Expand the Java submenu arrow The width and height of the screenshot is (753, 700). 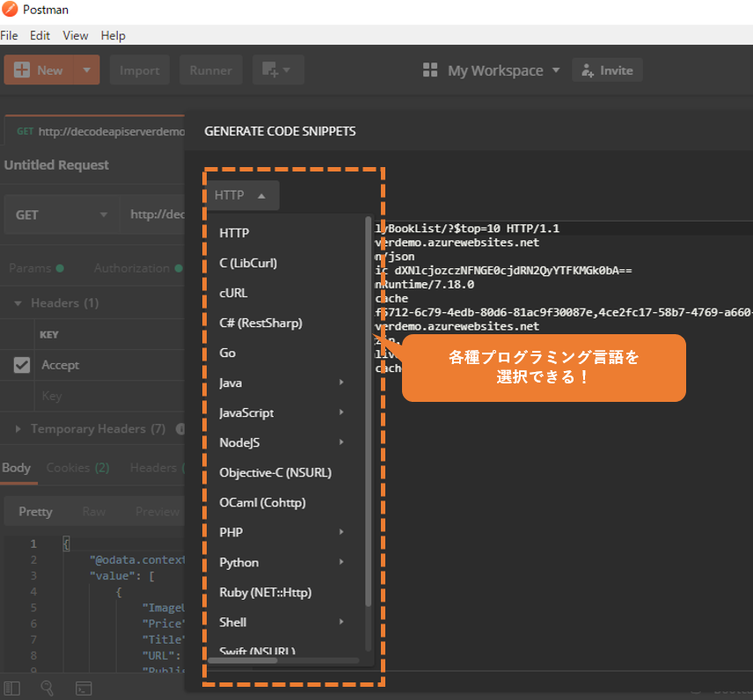click(341, 383)
